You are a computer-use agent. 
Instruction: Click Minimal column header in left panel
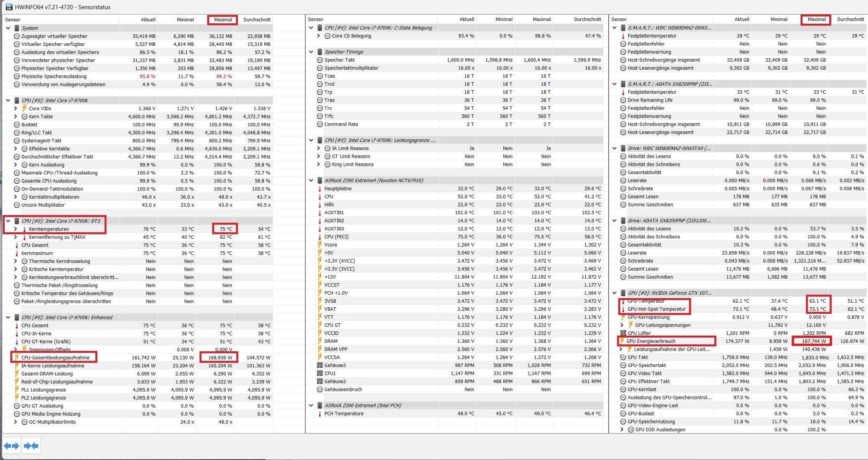coord(185,20)
